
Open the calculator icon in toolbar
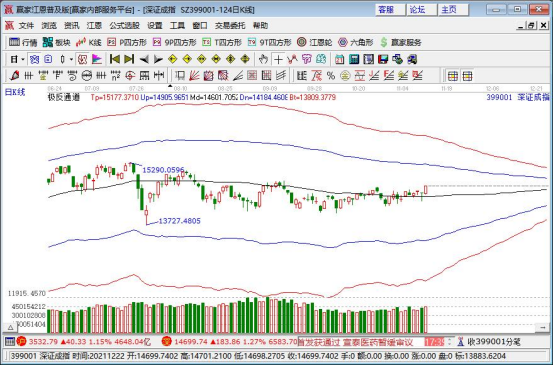pyautogui.click(x=354, y=59)
